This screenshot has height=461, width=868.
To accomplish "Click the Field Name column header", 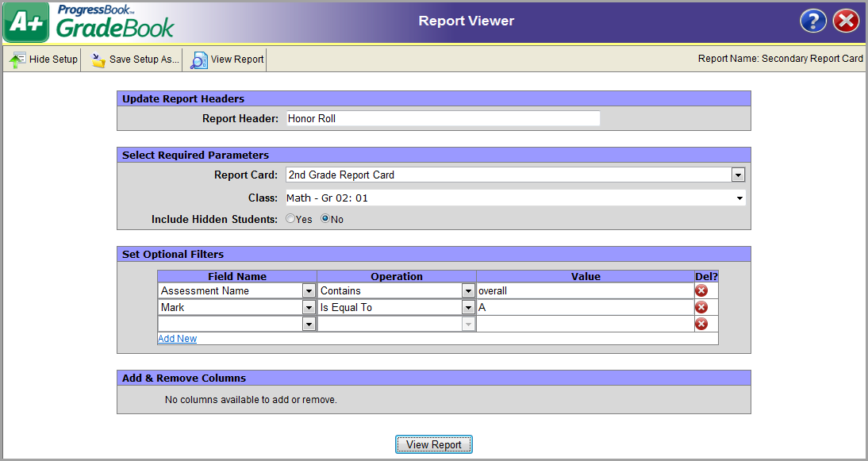I will (x=237, y=277).
